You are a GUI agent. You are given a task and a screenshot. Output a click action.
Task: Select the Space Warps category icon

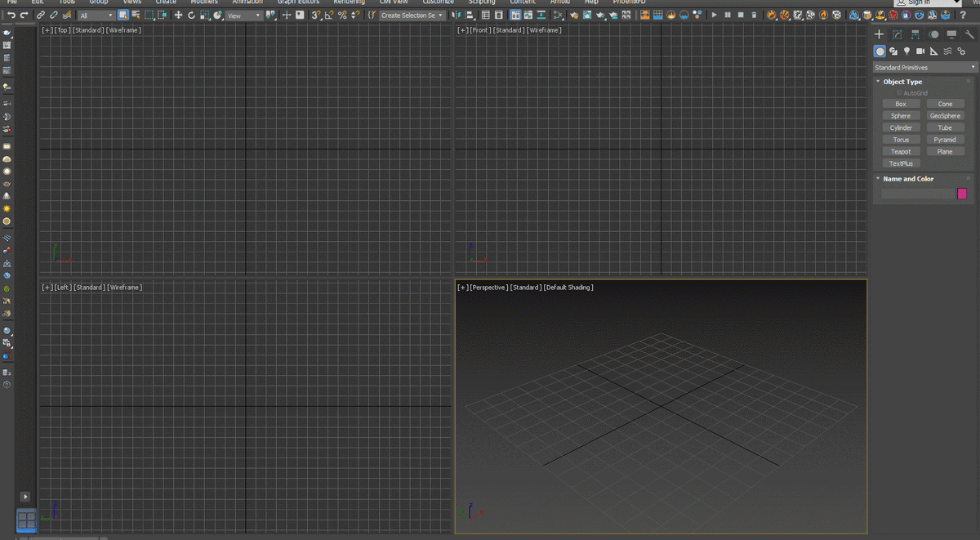pos(947,51)
